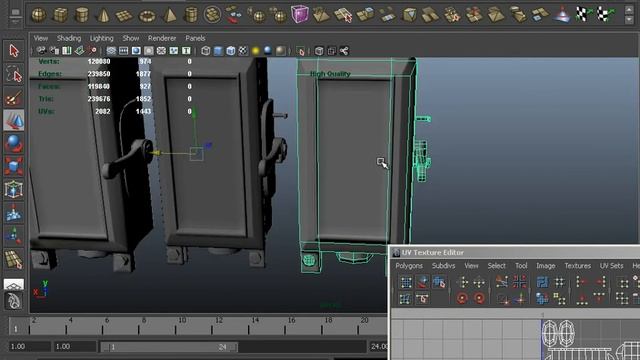Image resolution: width=640 pixels, height=360 pixels.
Task: Open the Shading menu
Action: click(x=69, y=38)
